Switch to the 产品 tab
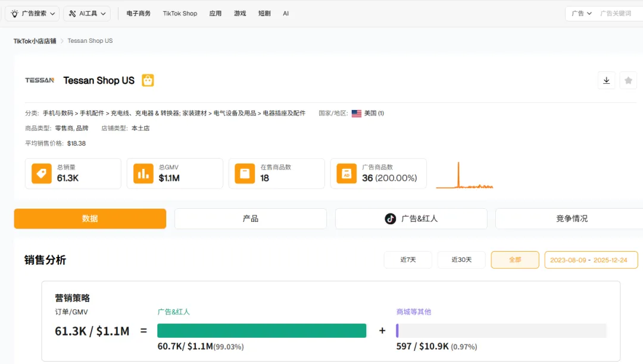 coord(250,219)
